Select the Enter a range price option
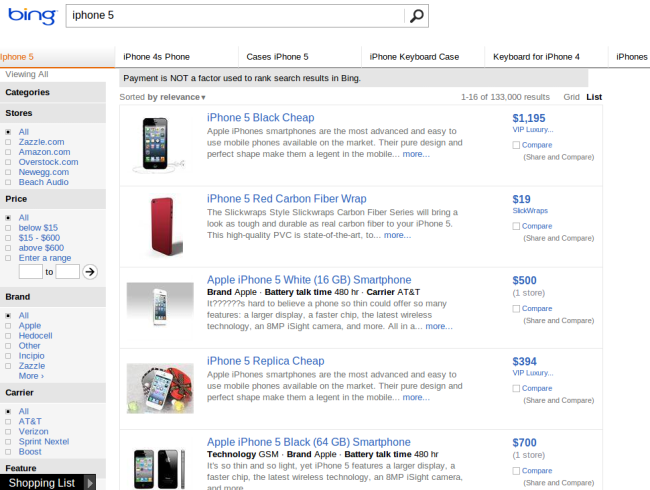This screenshot has height=490, width=650. [45, 258]
